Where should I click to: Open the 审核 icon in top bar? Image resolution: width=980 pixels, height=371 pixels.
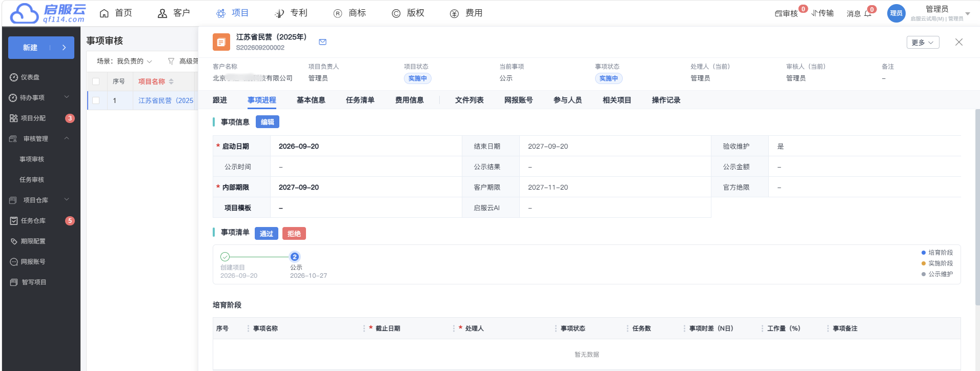(x=779, y=13)
